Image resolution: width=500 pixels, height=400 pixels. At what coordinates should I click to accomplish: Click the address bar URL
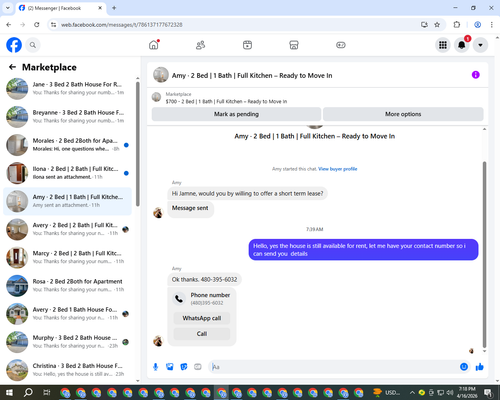tap(121, 25)
